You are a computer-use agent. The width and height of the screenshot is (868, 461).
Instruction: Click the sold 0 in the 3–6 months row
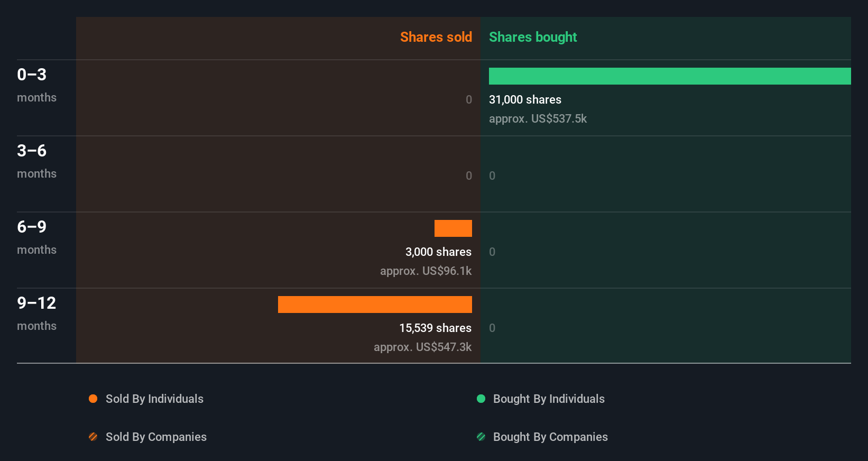(x=469, y=176)
